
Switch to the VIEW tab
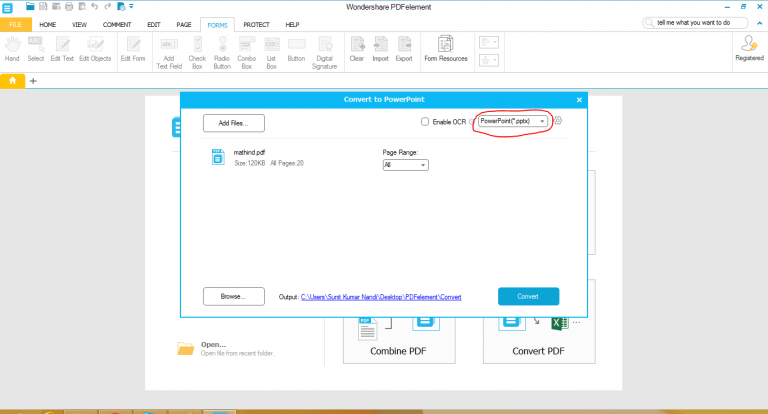[x=79, y=24]
